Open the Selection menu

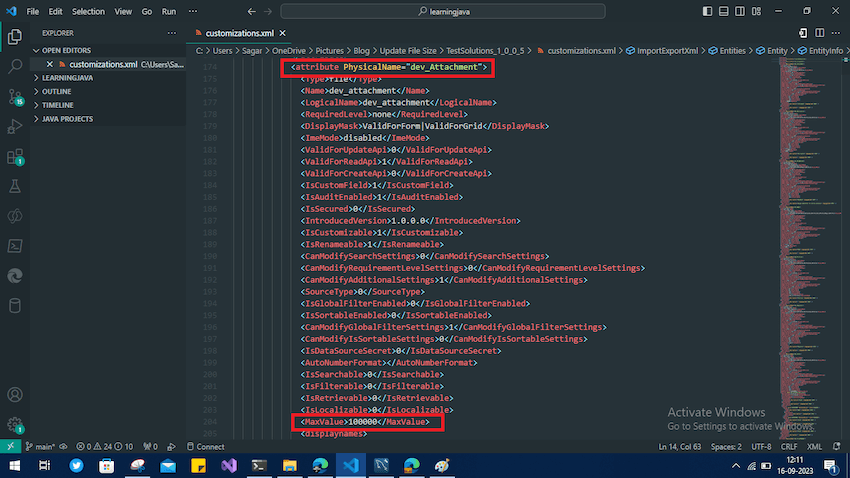pyautogui.click(x=88, y=11)
